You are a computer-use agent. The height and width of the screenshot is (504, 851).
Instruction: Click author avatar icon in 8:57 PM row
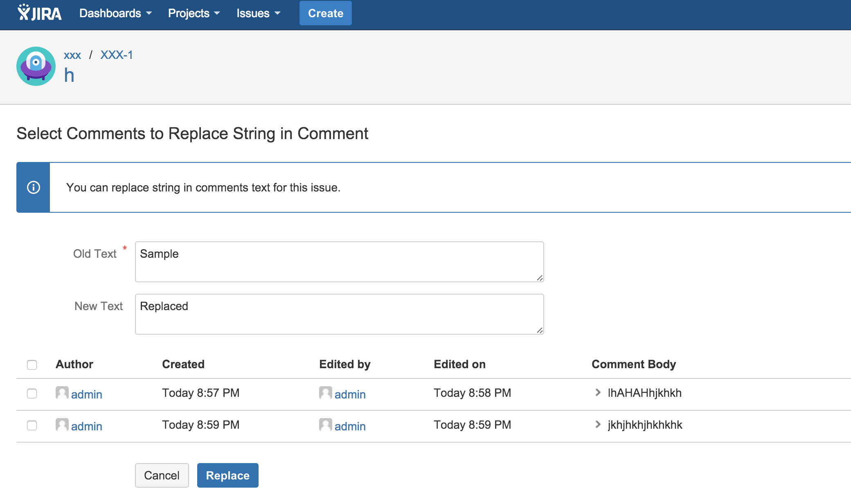pyautogui.click(x=62, y=393)
